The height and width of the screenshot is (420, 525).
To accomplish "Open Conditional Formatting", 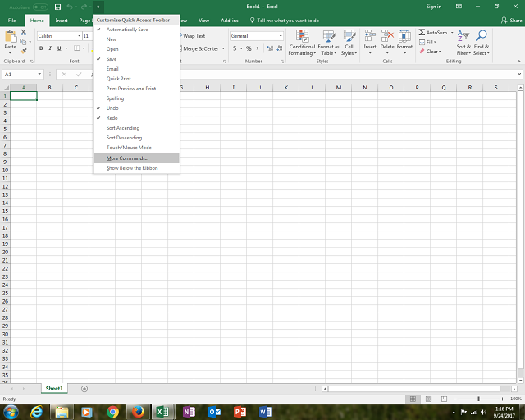I will 302,43.
